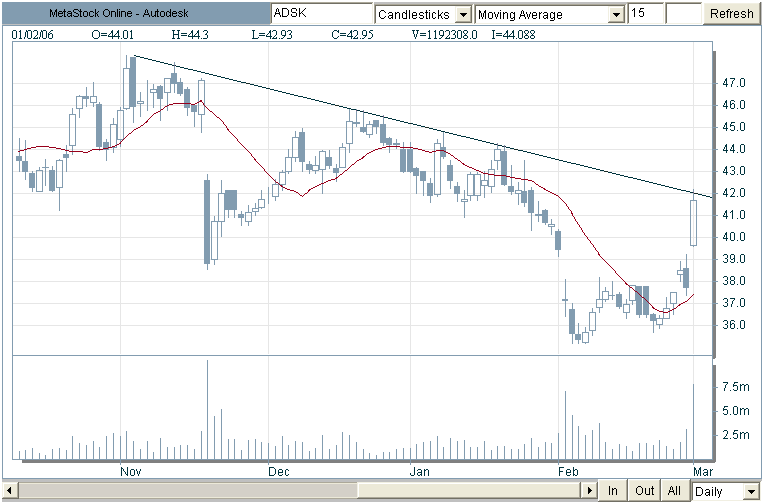Viewport: 764px width, 503px height.
Task: Edit the ADSK ticker symbol field
Action: [322, 14]
